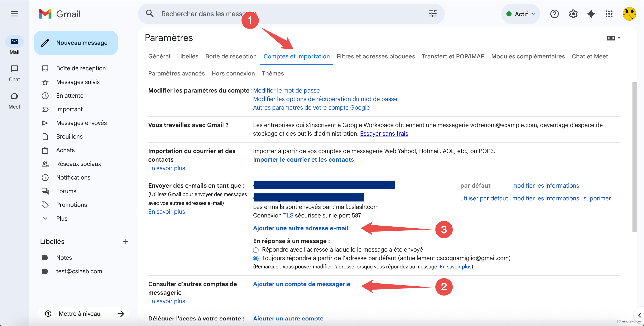Screen dimensions: 644x326
Task: Select reply from address message was sent to
Action: tap(256, 250)
